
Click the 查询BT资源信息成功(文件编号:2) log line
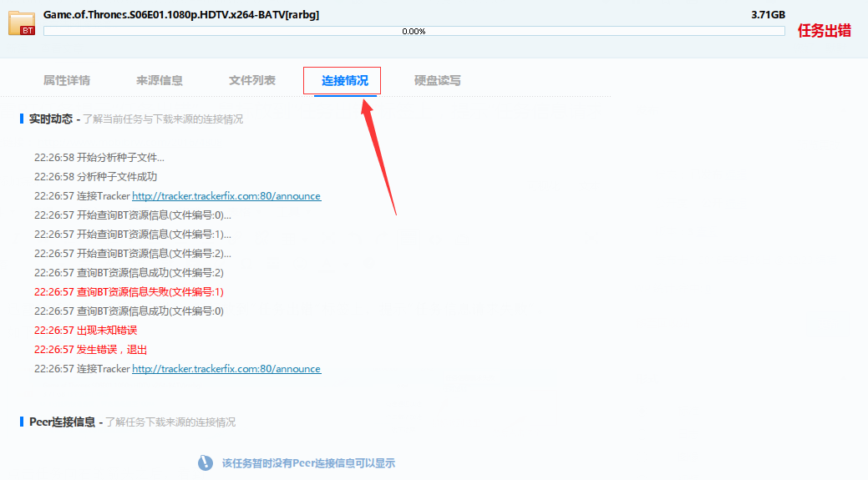point(129,273)
